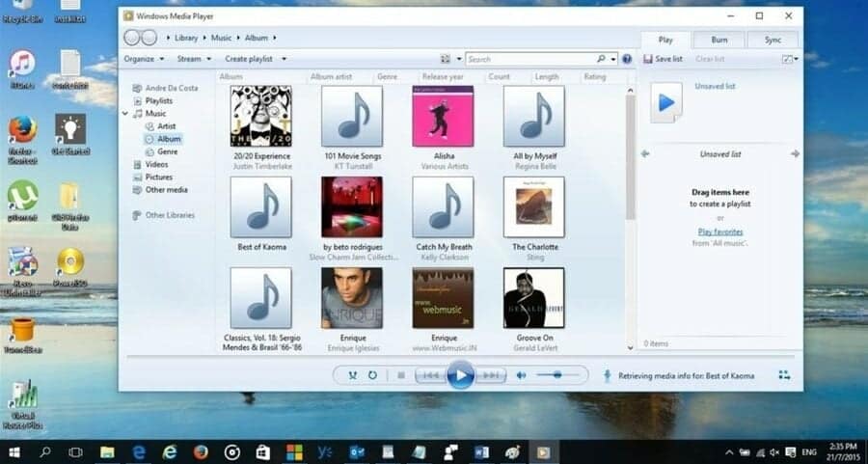This screenshot has width=868, height=464.
Task: Skip to previous track button
Action: click(431, 375)
